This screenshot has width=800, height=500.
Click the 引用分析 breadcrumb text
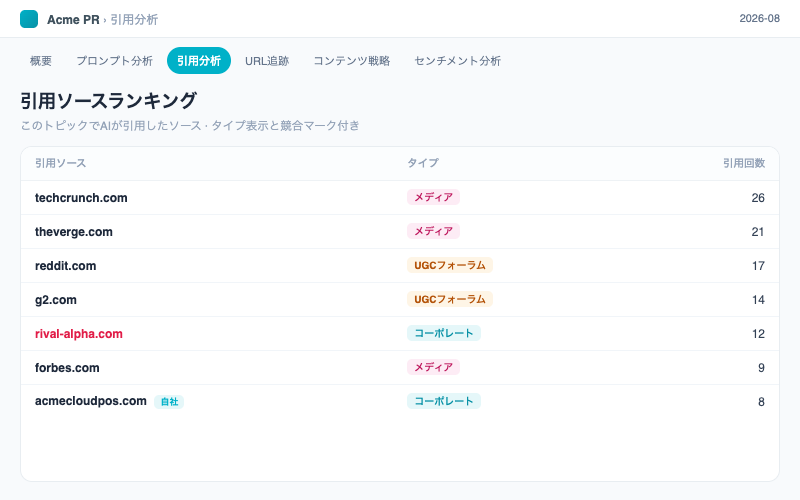click(134, 19)
